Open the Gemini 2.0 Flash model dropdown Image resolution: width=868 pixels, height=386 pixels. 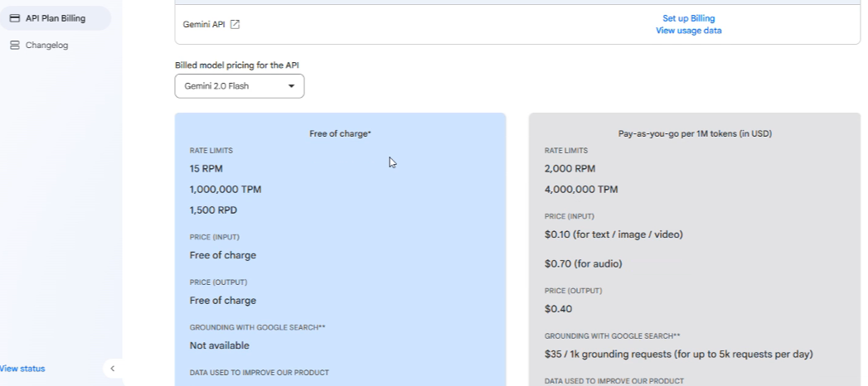[239, 86]
